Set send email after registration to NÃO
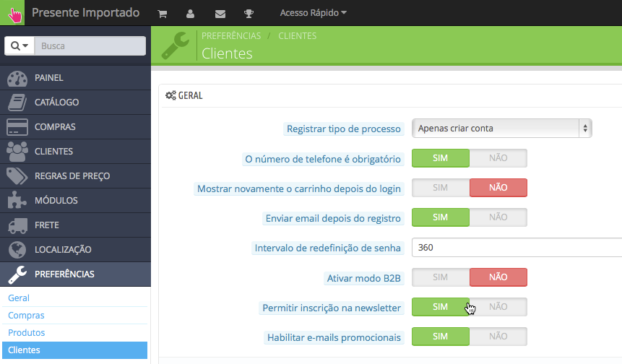 (x=498, y=217)
